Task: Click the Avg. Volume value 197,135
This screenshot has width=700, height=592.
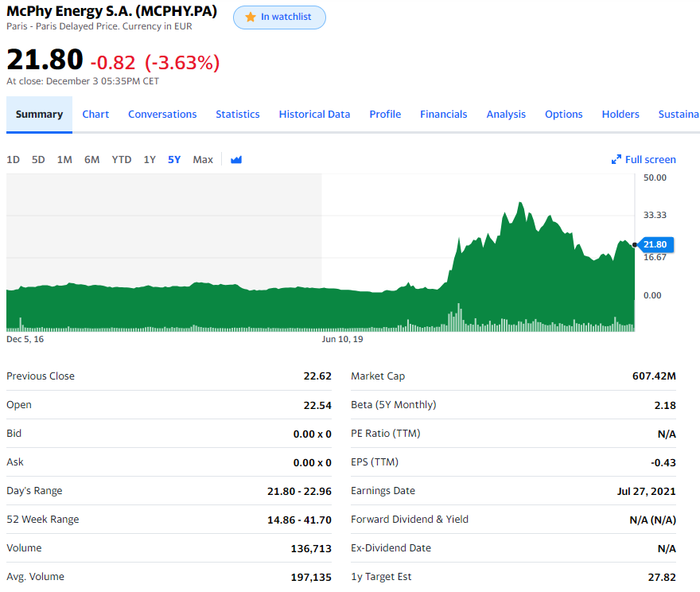Action: pyautogui.click(x=311, y=577)
